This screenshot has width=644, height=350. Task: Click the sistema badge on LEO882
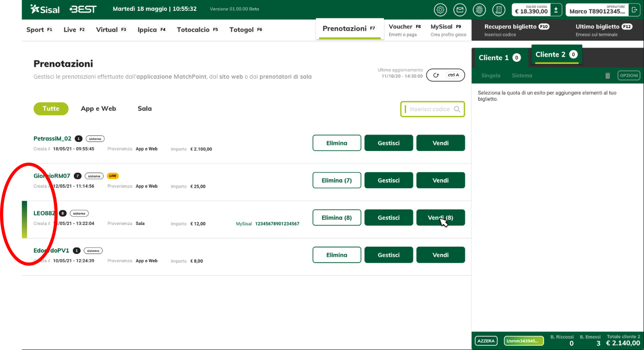pos(79,213)
